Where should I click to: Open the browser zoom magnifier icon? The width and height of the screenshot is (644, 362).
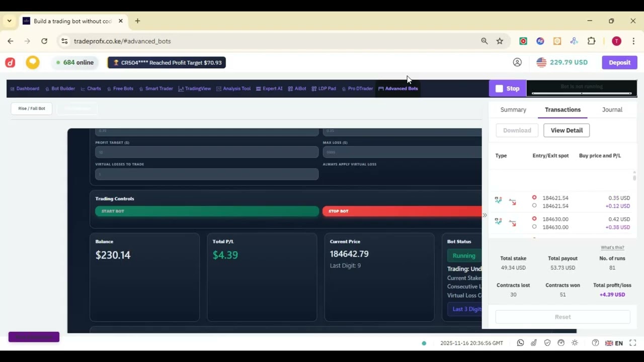(x=484, y=41)
